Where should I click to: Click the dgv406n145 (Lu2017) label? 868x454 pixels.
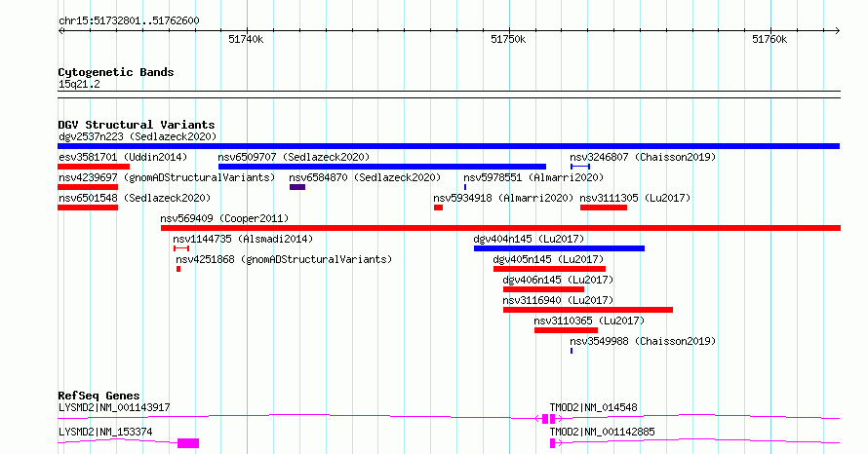click(558, 280)
